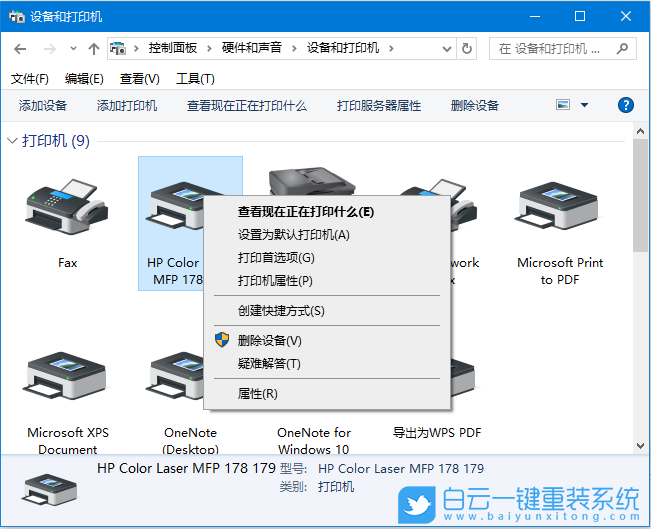Collapse the 打印机 (9) group chevron

coord(12,141)
